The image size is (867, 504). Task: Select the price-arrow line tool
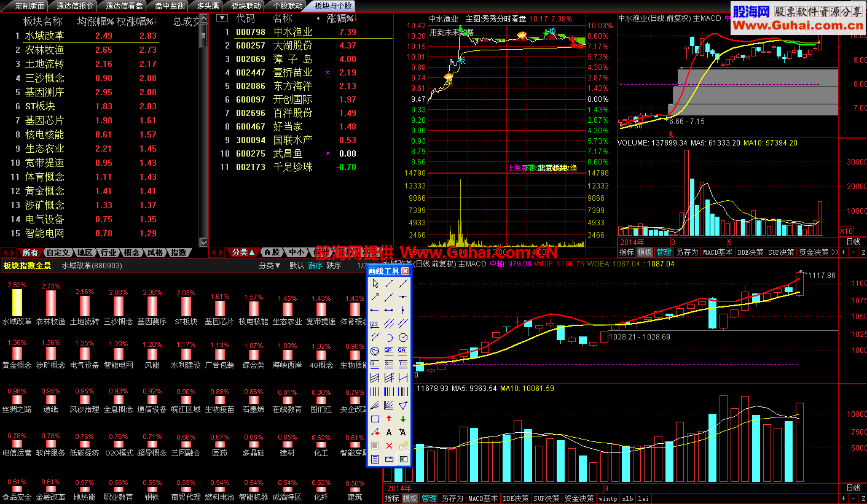point(375,432)
